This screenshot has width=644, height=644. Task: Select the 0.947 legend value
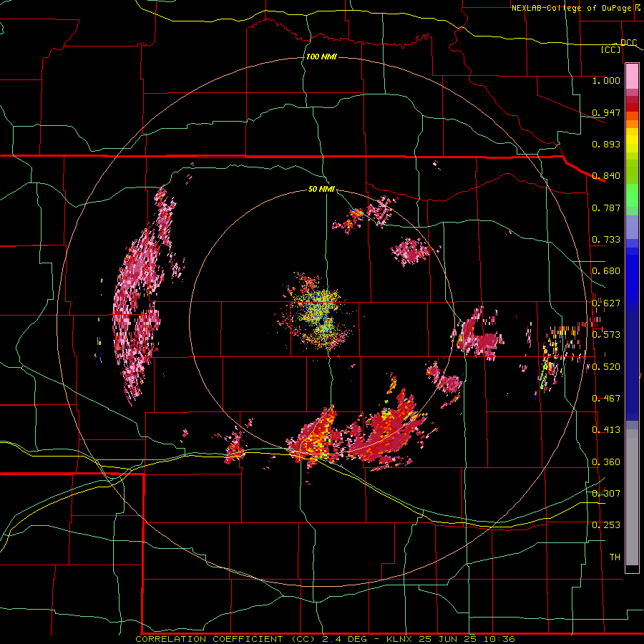pos(606,112)
